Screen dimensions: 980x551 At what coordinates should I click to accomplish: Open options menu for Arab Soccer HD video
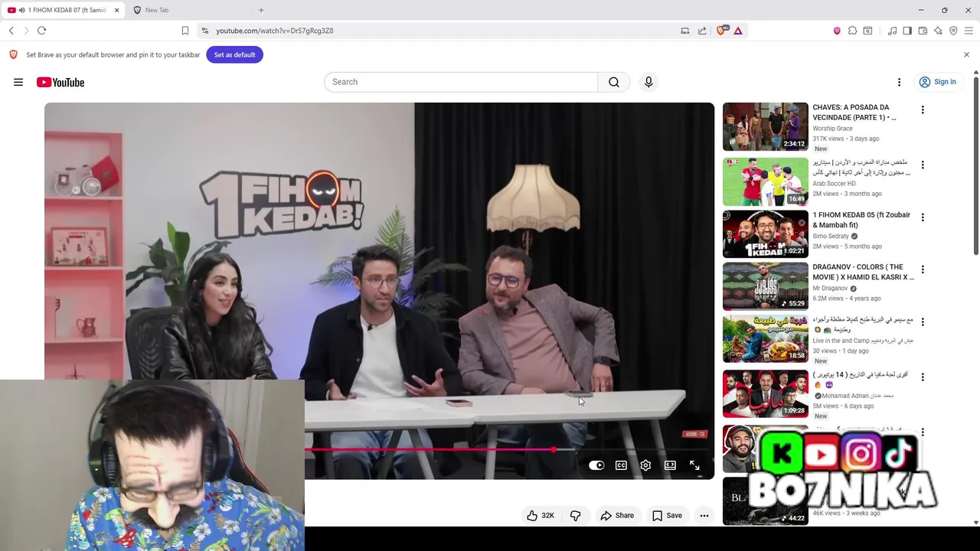coord(923,165)
